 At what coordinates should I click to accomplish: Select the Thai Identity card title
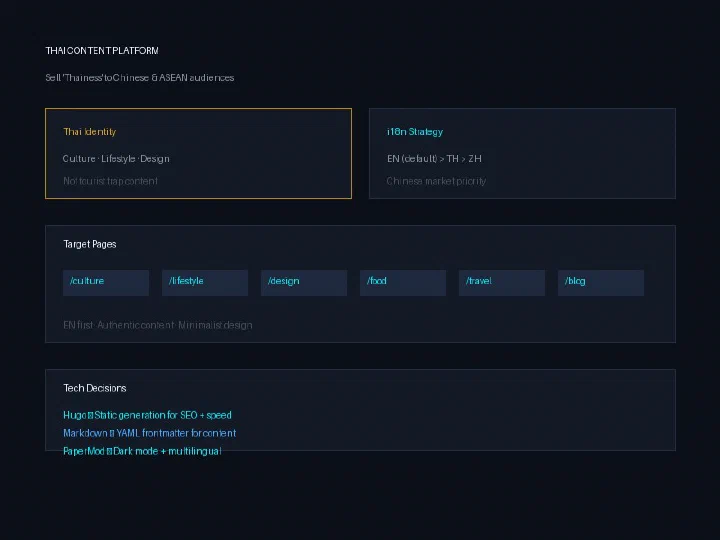click(x=90, y=132)
